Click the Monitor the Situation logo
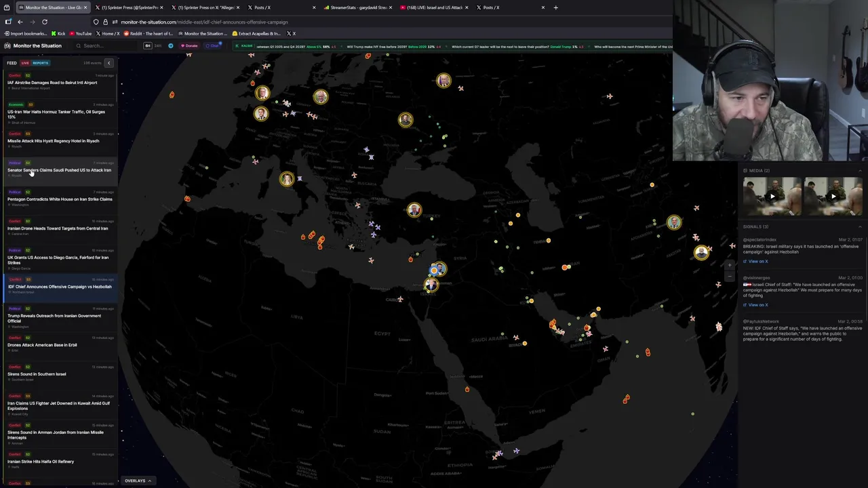 [x=33, y=45]
